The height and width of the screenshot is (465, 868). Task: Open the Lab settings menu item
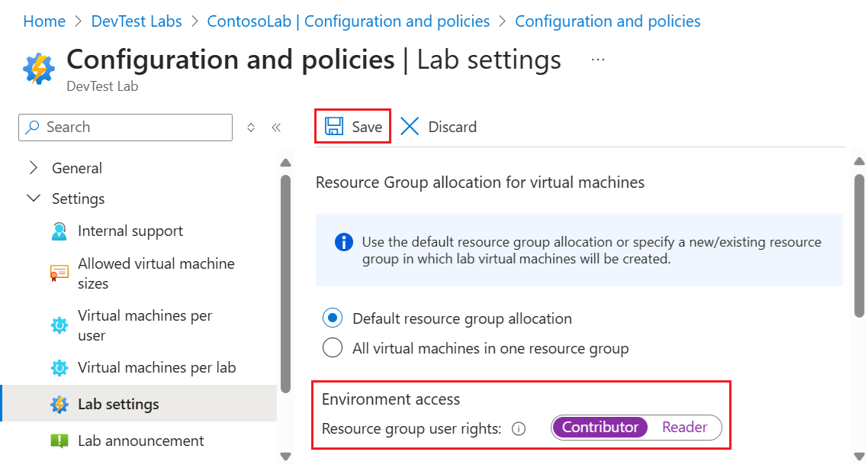(x=118, y=404)
